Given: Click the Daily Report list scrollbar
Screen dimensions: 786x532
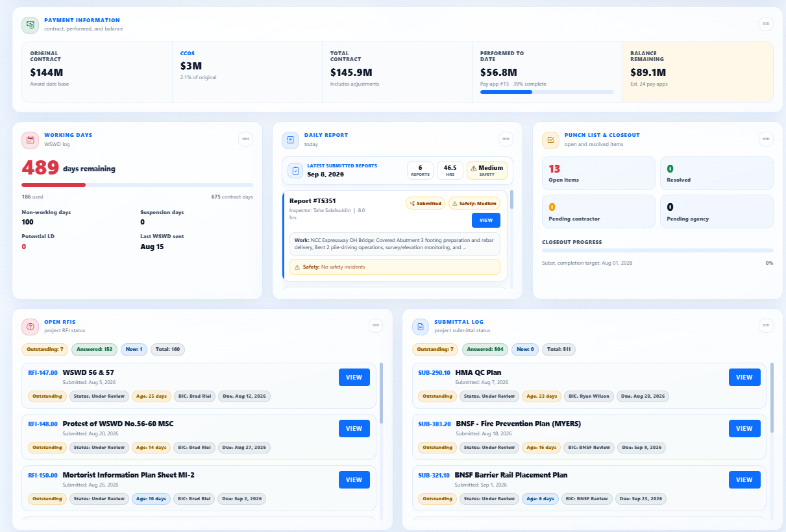Looking at the screenshot, I should 511,200.
